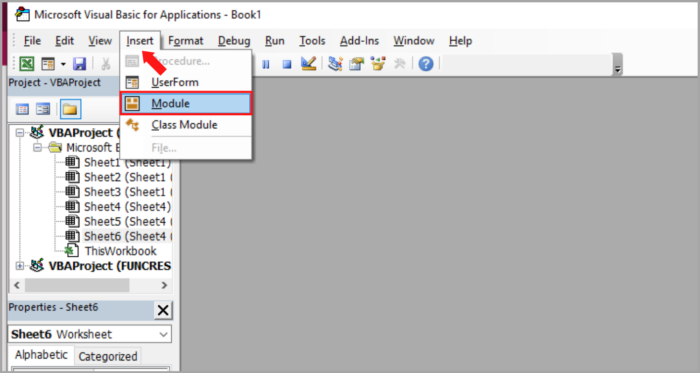The height and width of the screenshot is (373, 700).
Task: Click the Break pause icon in toolbar
Action: click(x=266, y=65)
